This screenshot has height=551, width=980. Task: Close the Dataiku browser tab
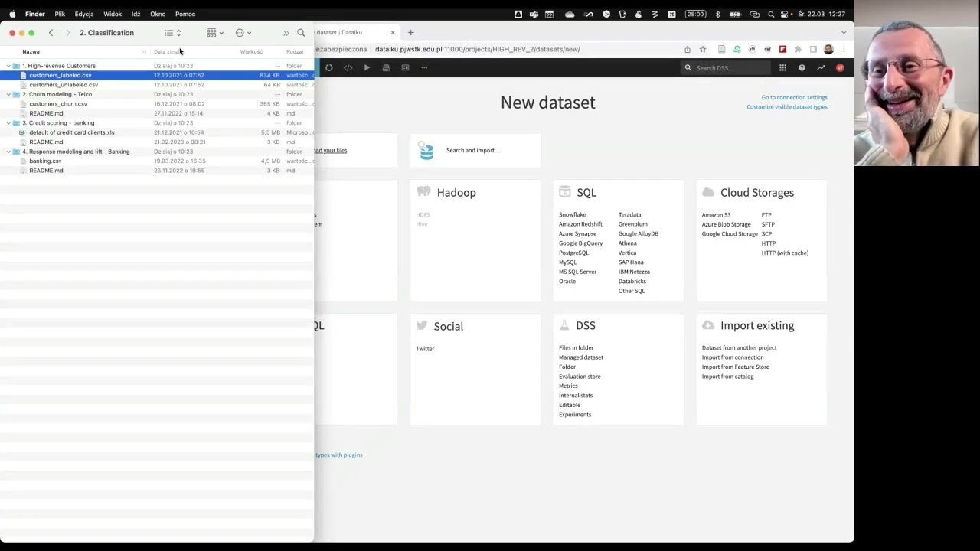click(393, 32)
